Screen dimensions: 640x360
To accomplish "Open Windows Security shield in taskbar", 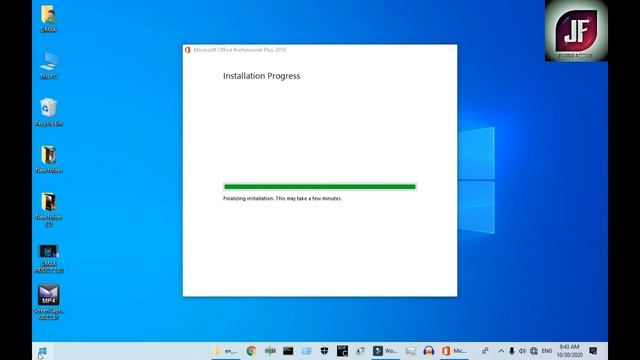I will (324, 351).
